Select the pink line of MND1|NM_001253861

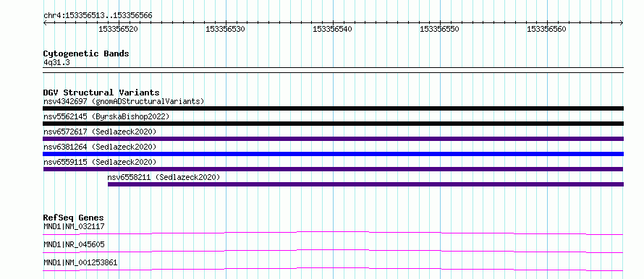click(333, 269)
